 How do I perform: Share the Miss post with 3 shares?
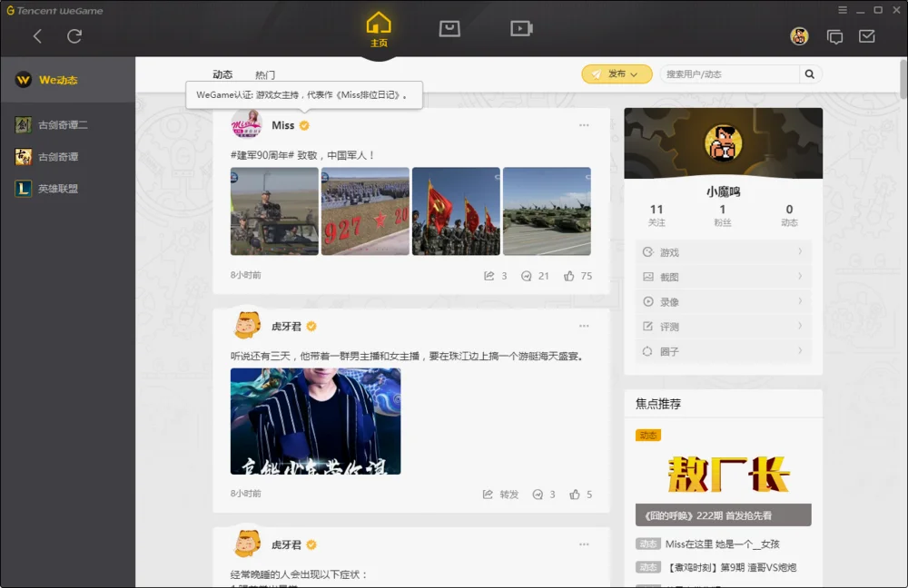[x=495, y=276]
